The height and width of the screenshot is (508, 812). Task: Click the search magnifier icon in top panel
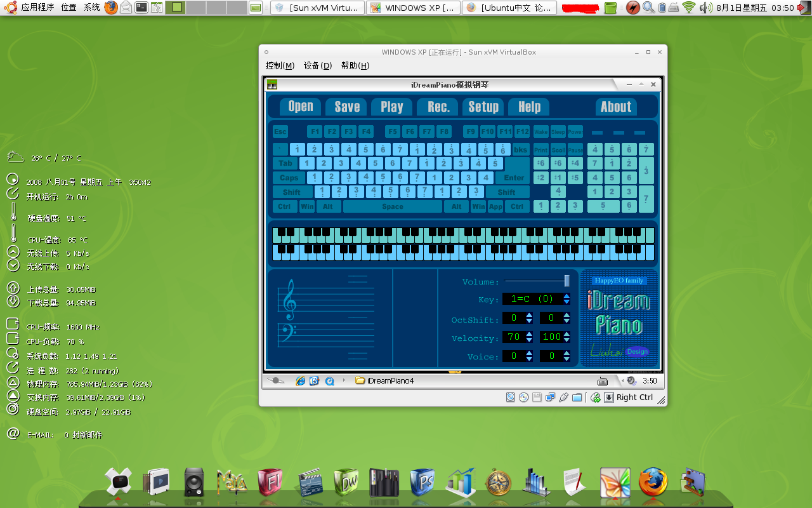click(x=648, y=8)
